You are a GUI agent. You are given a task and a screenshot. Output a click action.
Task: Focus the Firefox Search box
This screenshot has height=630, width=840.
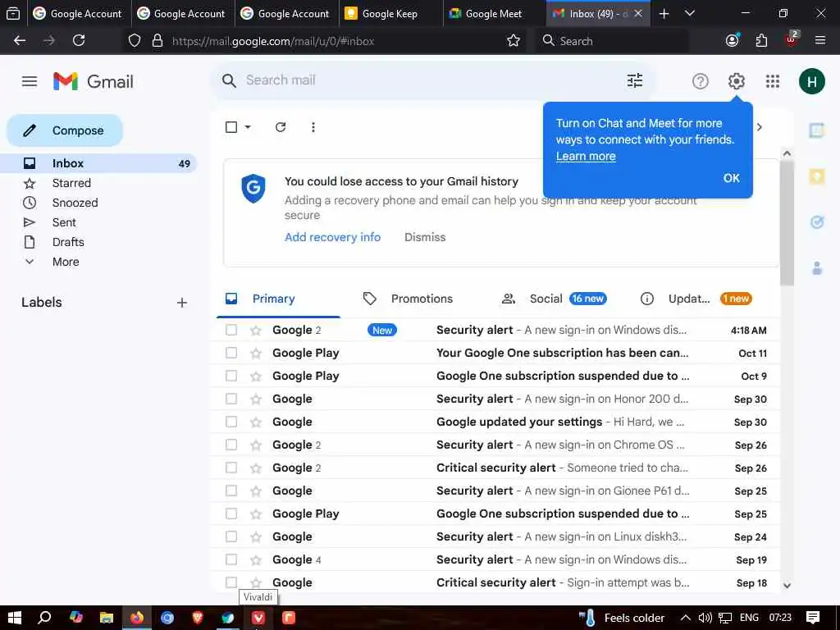click(610, 41)
